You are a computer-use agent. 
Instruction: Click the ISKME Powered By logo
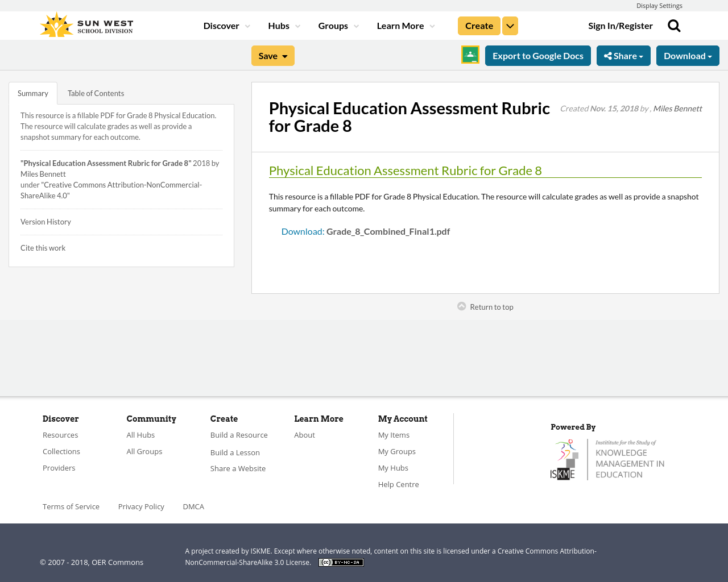click(x=607, y=458)
